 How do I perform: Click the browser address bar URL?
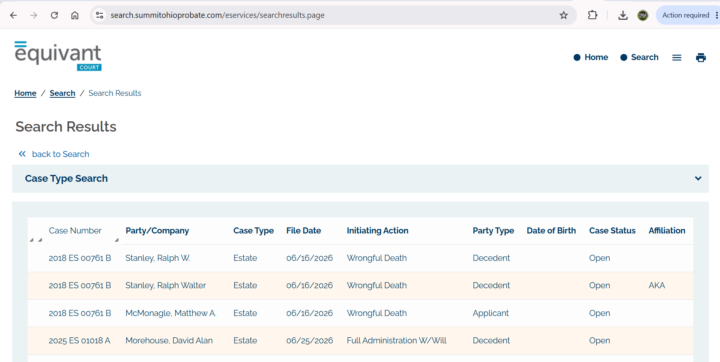[218, 15]
